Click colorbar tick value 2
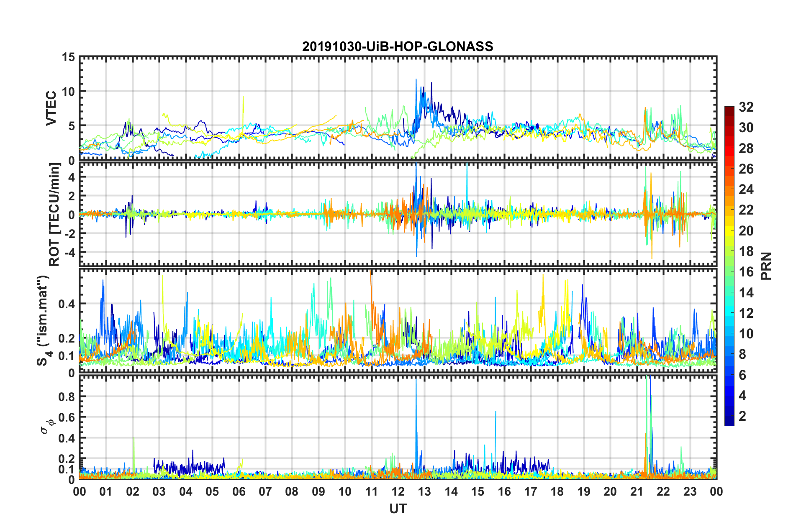The image size is (796, 532). pos(742,416)
